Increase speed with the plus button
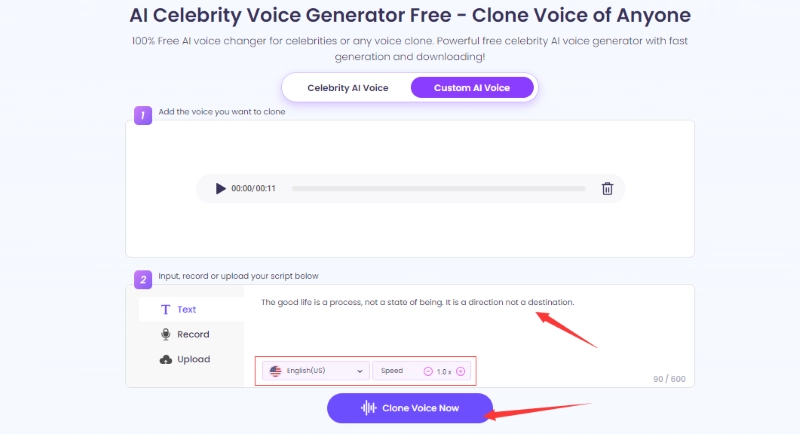 tap(460, 371)
